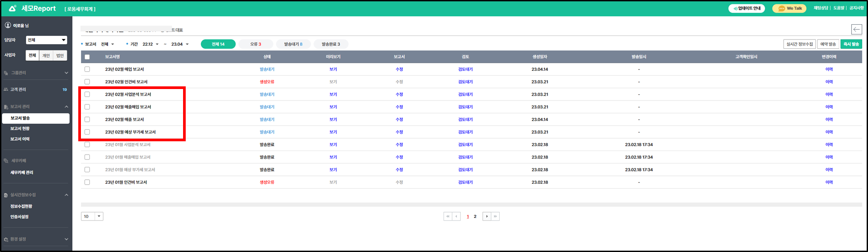The image size is (868, 252).
Task: Select the 오류 3 filter tab
Action: (256, 44)
